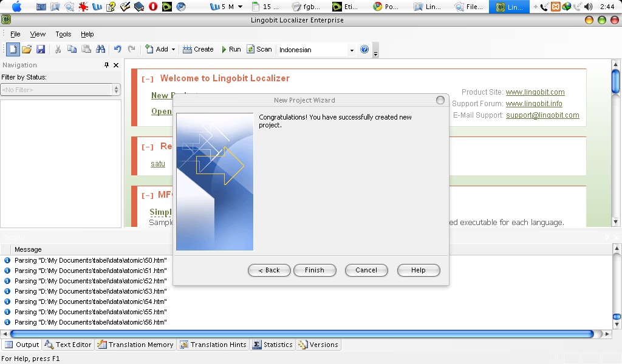Collapse the MFC samples section

(147, 195)
